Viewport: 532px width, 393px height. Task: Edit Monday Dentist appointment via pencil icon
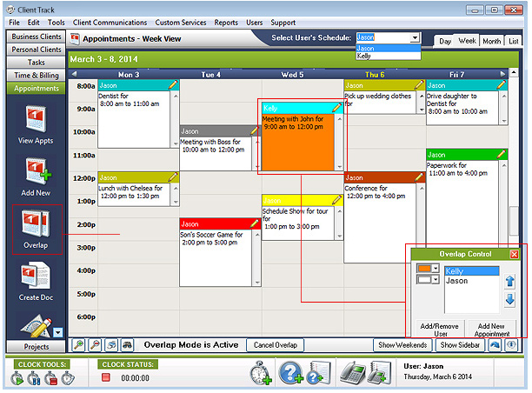click(173, 84)
